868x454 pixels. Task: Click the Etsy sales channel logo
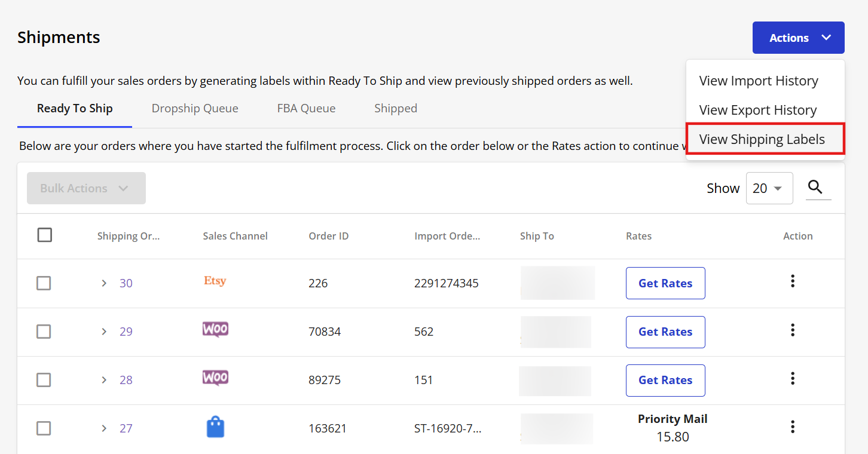pyautogui.click(x=215, y=281)
